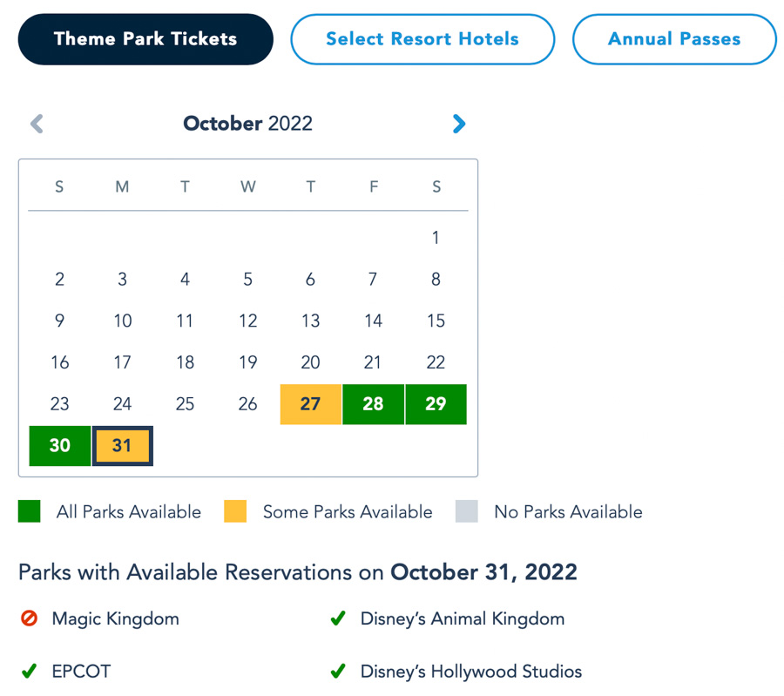Go to next month using right arrow
The width and height of the screenshot is (784, 696).
point(459,124)
